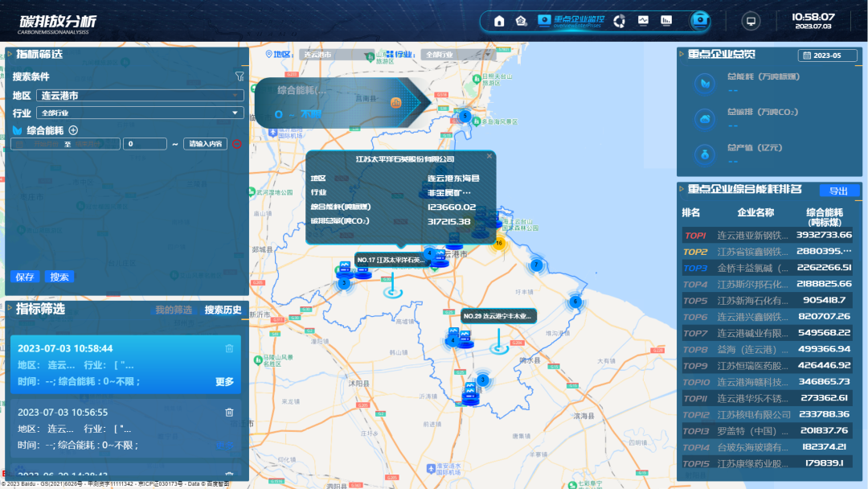Open the pie chart analysis icon
868x489 pixels.
pos(620,21)
